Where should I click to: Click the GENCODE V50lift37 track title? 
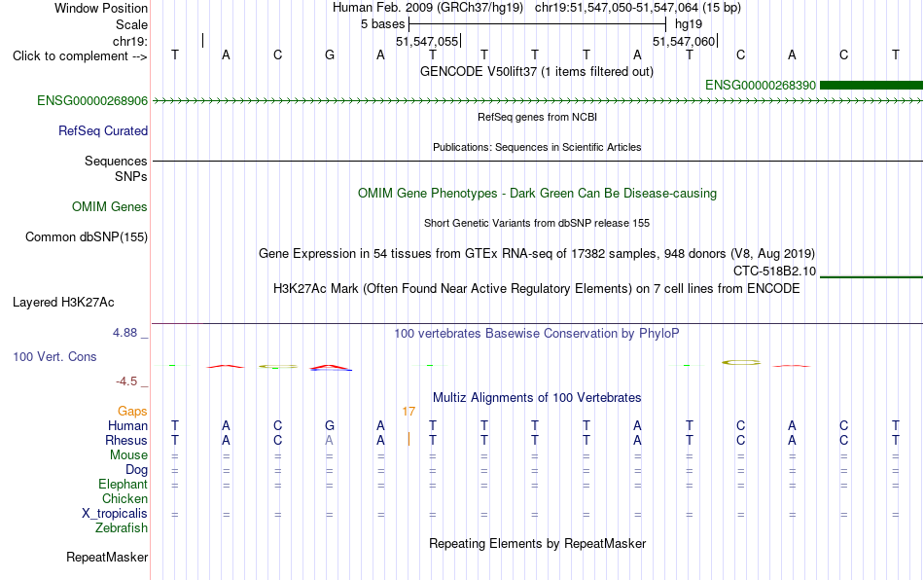537,71
